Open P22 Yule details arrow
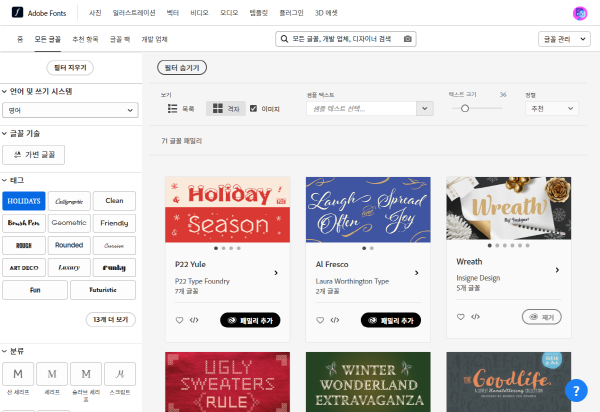The image size is (600, 412). pyautogui.click(x=276, y=273)
